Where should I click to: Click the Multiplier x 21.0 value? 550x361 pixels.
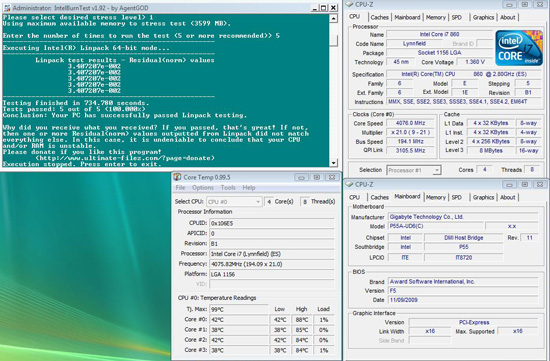pos(410,132)
